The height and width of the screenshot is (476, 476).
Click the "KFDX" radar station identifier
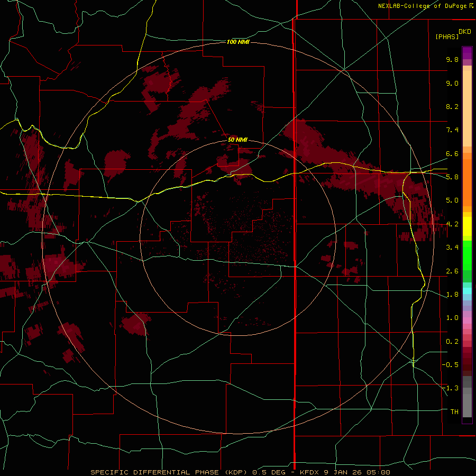(309, 472)
